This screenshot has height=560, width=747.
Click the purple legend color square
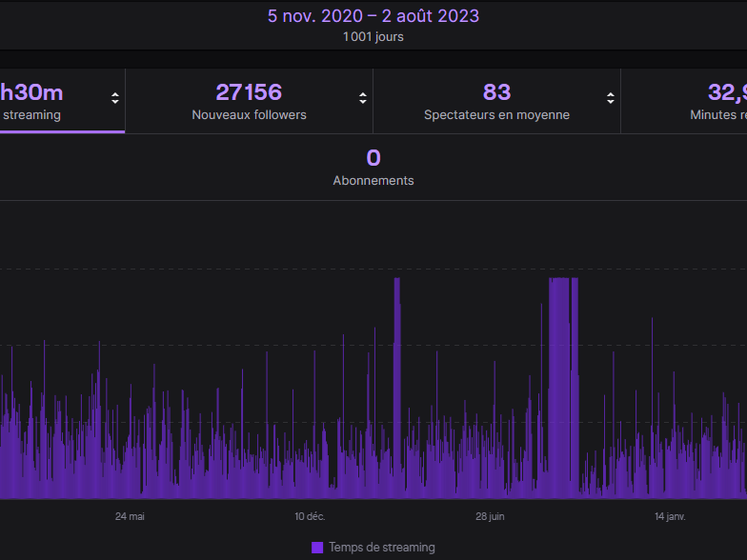[317, 548]
